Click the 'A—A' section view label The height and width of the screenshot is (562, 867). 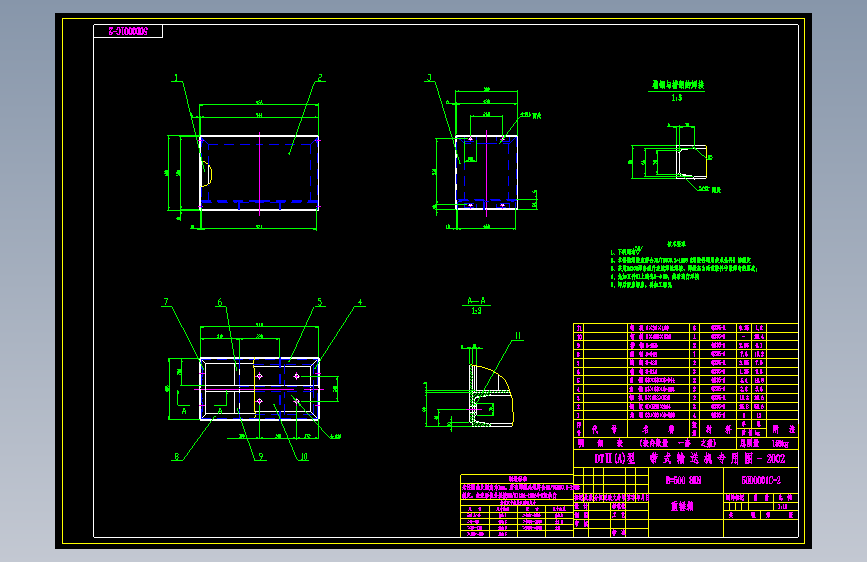click(476, 301)
